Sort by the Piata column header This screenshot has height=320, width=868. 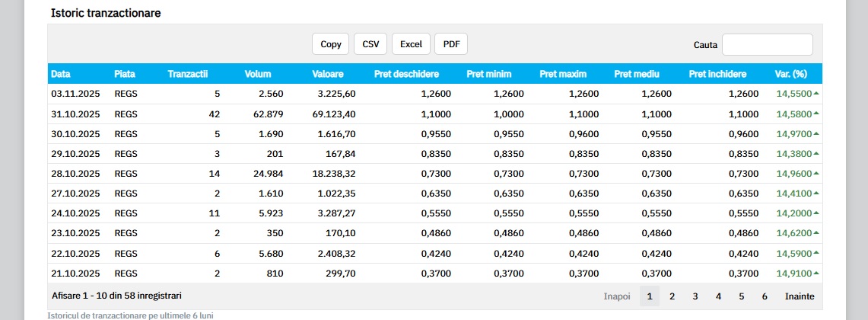tap(125, 74)
